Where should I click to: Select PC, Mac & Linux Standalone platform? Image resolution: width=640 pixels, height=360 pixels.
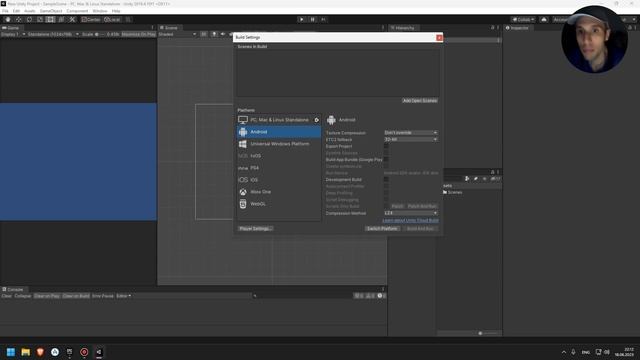(x=279, y=120)
